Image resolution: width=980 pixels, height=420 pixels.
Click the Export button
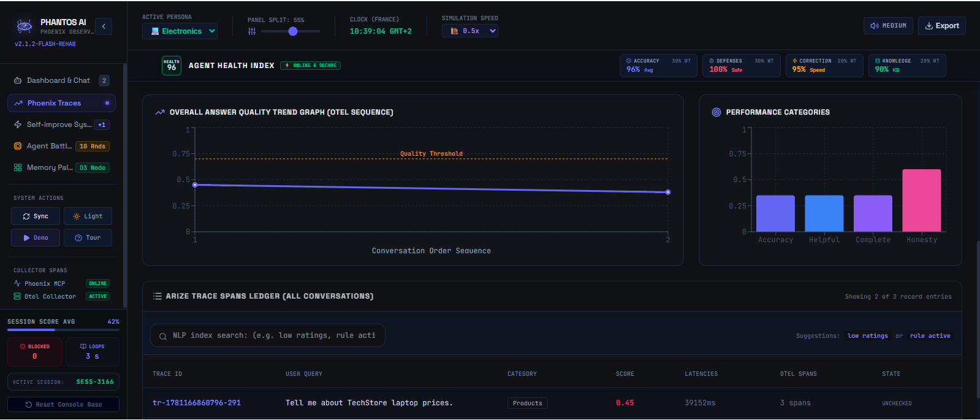point(942,26)
